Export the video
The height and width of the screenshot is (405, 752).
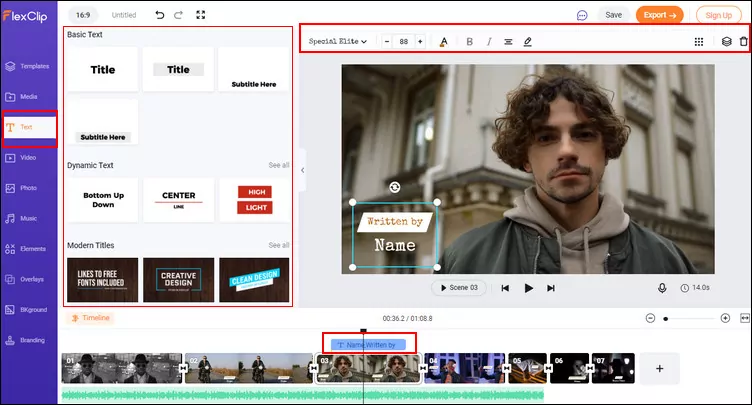pyautogui.click(x=659, y=15)
